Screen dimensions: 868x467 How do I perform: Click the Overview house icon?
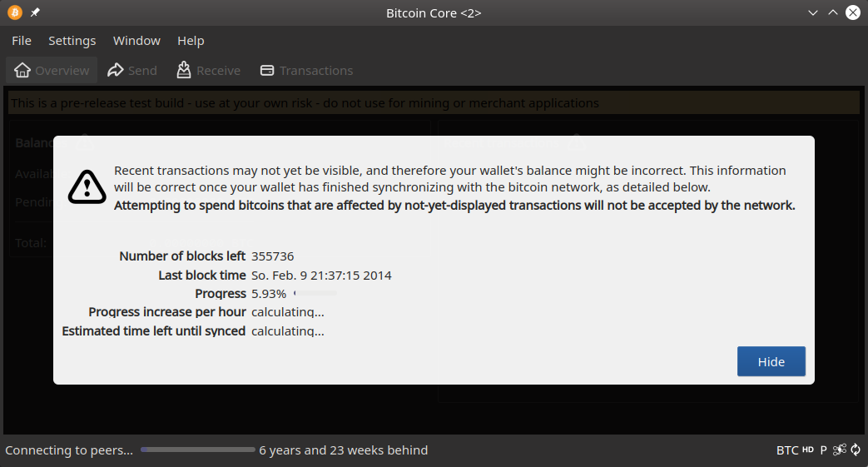point(22,71)
